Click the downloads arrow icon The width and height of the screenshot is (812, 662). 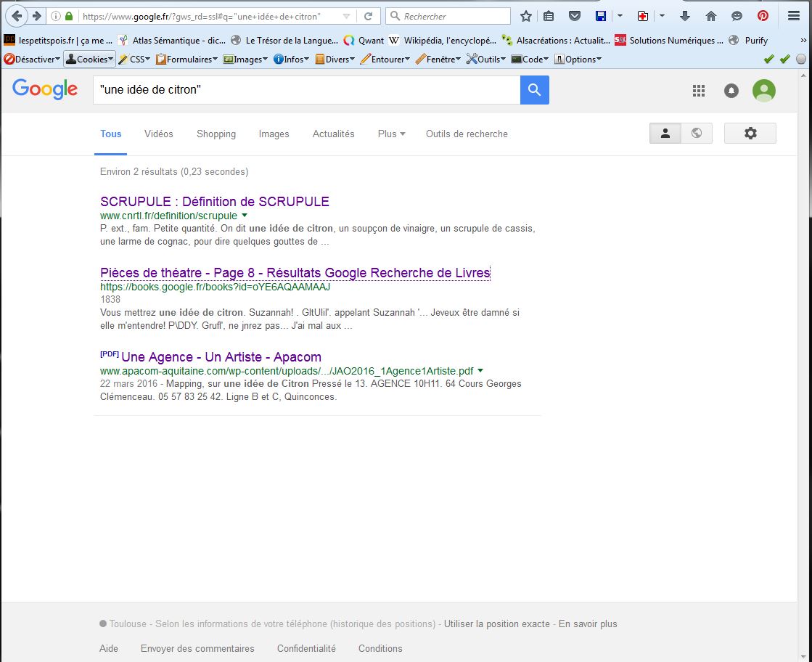pos(686,16)
